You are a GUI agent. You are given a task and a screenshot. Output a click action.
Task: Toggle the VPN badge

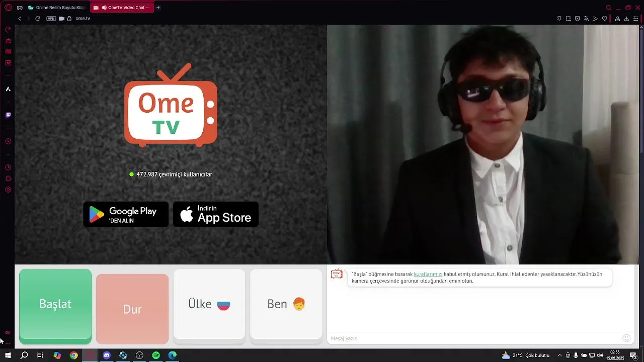pyautogui.click(x=51, y=19)
